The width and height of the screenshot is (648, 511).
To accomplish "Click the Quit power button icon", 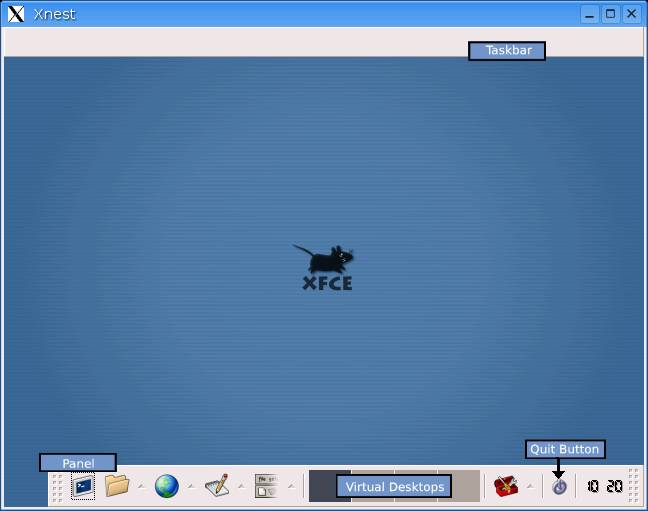I will (x=559, y=487).
